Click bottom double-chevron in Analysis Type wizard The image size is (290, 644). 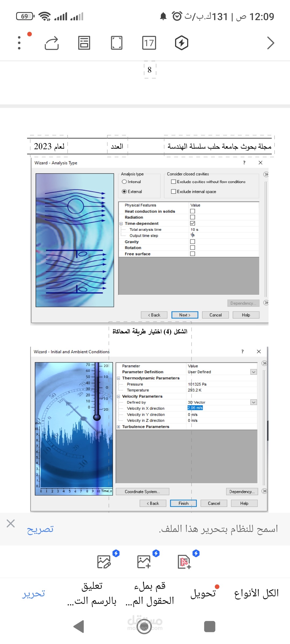pos(266,303)
